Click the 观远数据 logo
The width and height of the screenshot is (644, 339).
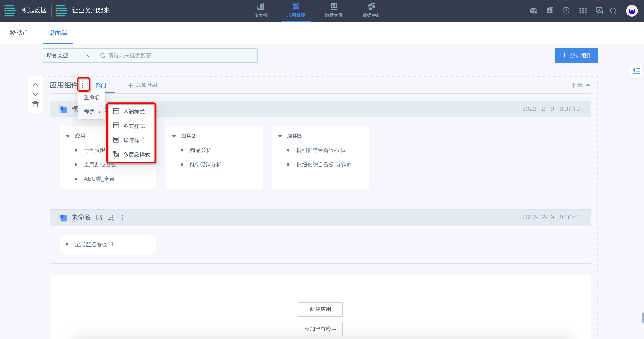pos(26,11)
